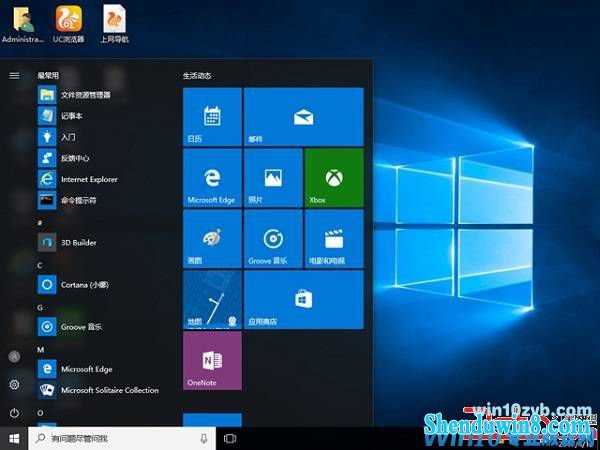The image size is (600, 450).
Task: Open the Groove 音乐 tile
Action: pyautogui.click(x=273, y=239)
